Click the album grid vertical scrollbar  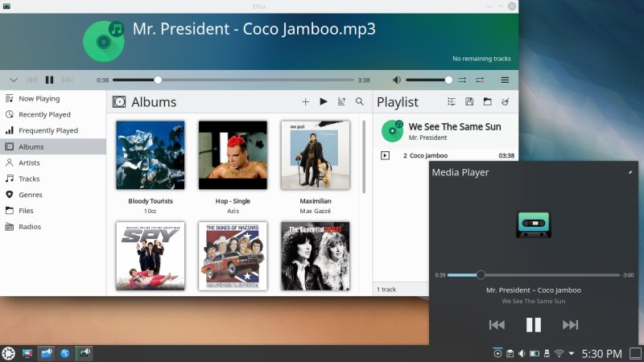[x=364, y=157]
